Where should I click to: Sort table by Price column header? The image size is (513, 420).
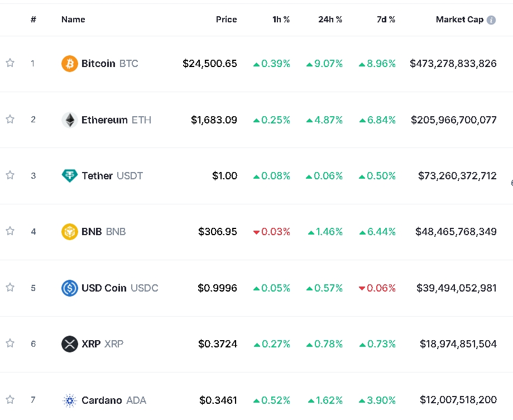tap(226, 20)
